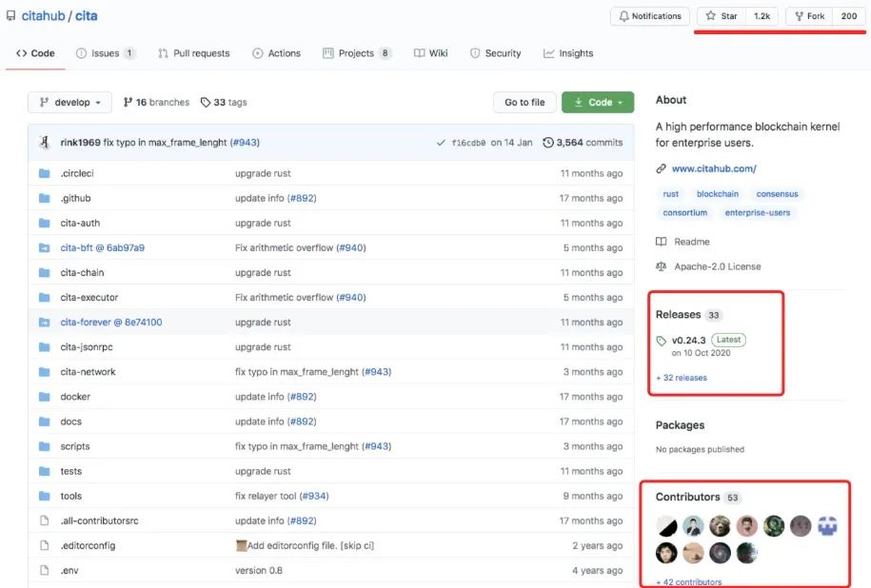Open the cita-forever @ 8e74100 submodule
Viewport: 871px width, 588px height.
pos(111,322)
